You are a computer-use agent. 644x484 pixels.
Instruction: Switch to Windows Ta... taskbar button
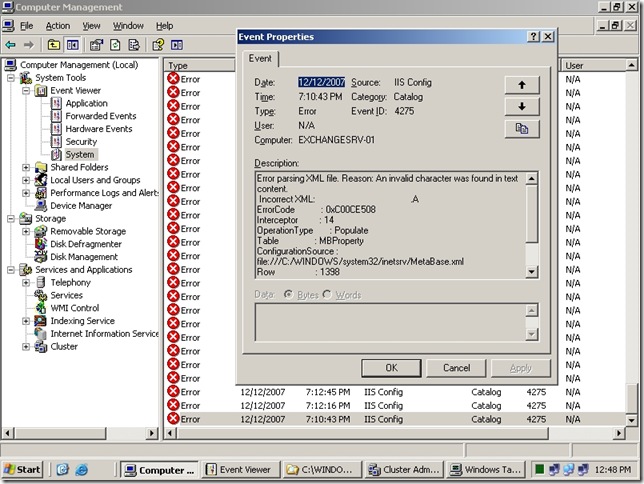[x=486, y=469]
